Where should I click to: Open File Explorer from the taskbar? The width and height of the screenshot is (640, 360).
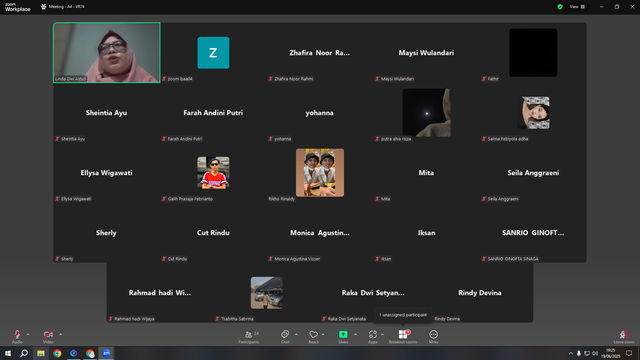click(x=41, y=353)
